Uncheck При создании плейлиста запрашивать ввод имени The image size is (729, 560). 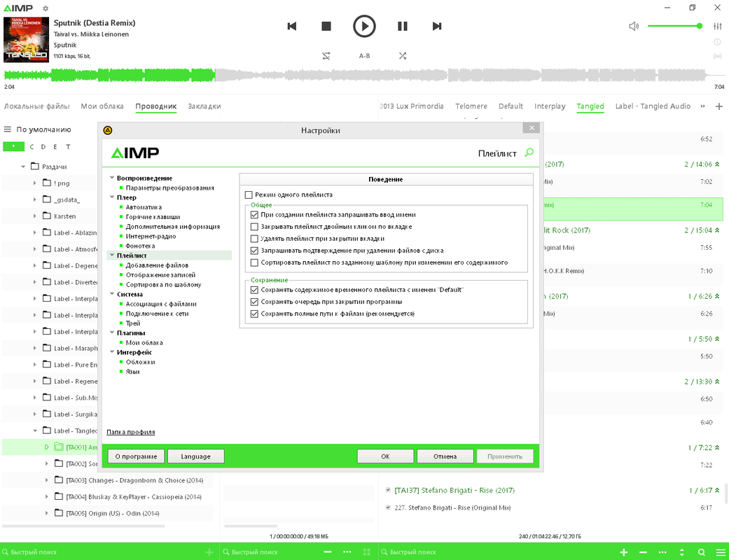(254, 215)
